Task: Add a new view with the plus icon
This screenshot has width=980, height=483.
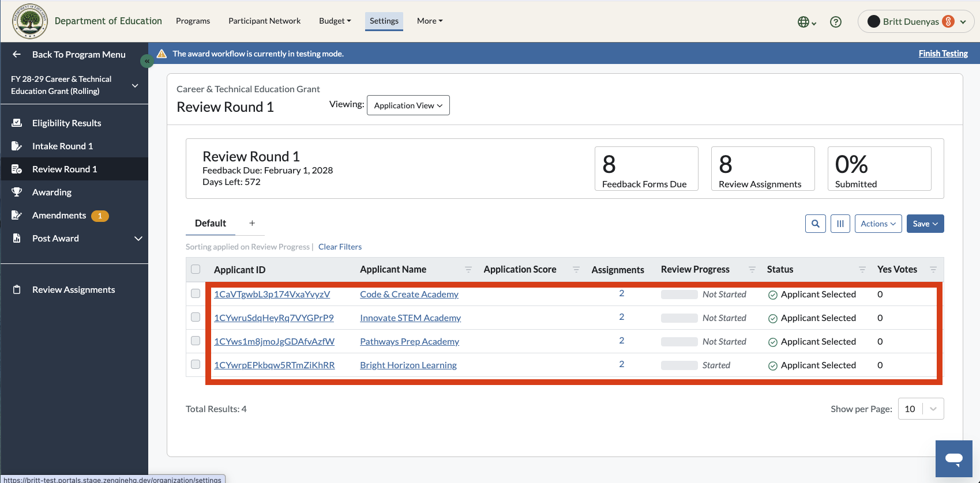Action: 252,223
